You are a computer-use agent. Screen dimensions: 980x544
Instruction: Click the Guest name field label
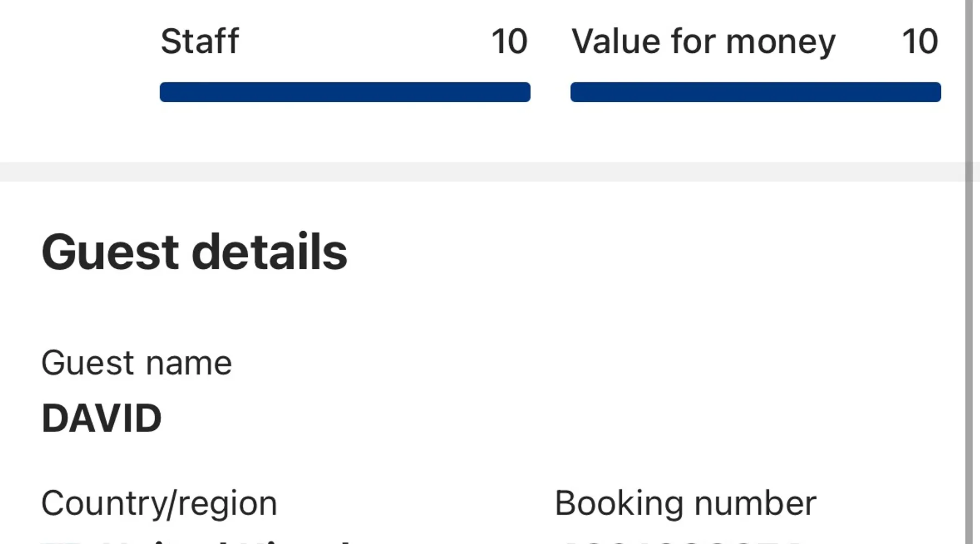pos(137,363)
